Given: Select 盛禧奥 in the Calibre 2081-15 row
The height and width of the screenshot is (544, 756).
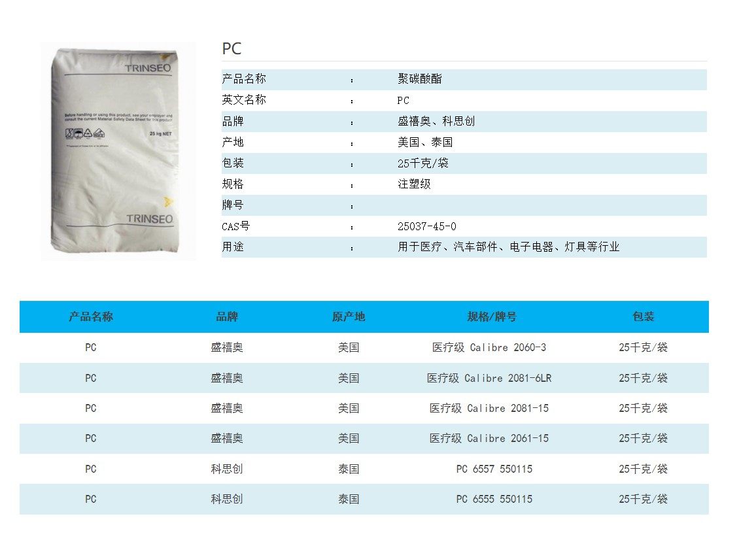Looking at the screenshot, I should coord(227,408).
